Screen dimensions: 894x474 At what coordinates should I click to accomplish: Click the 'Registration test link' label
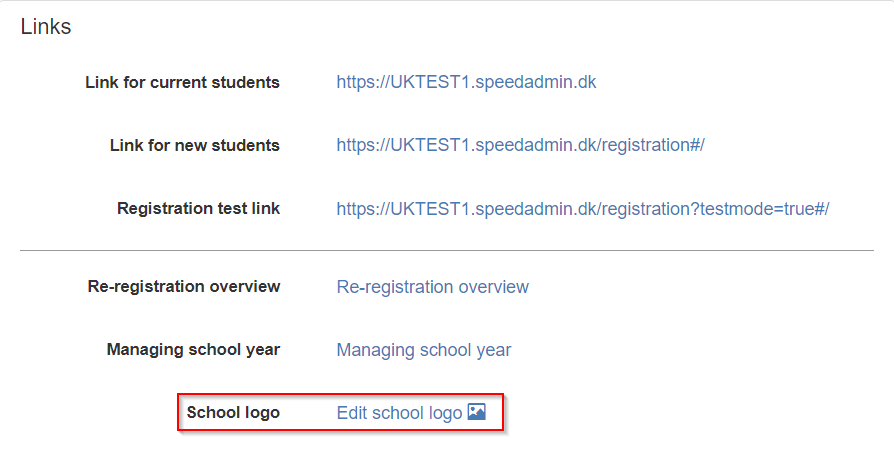pyautogui.click(x=198, y=208)
